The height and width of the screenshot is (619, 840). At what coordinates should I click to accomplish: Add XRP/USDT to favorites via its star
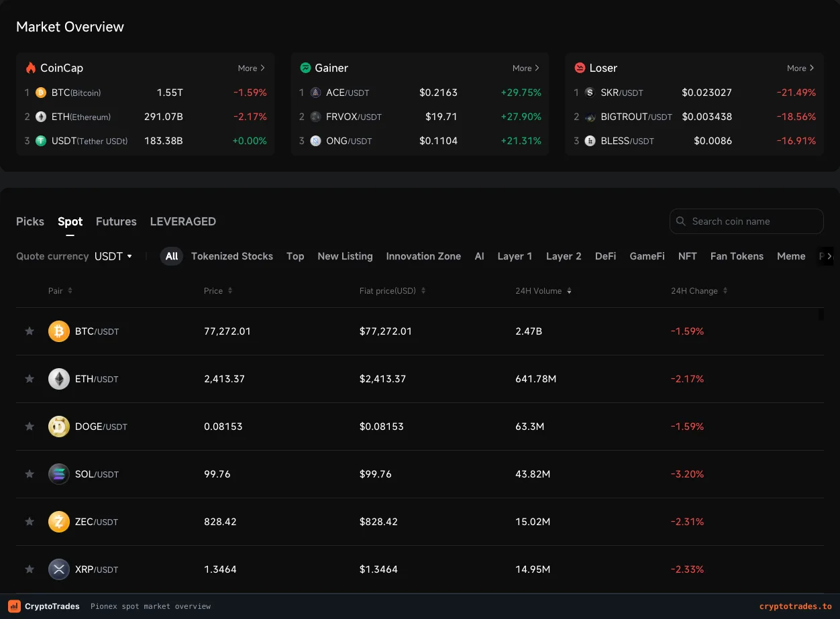tap(30, 569)
